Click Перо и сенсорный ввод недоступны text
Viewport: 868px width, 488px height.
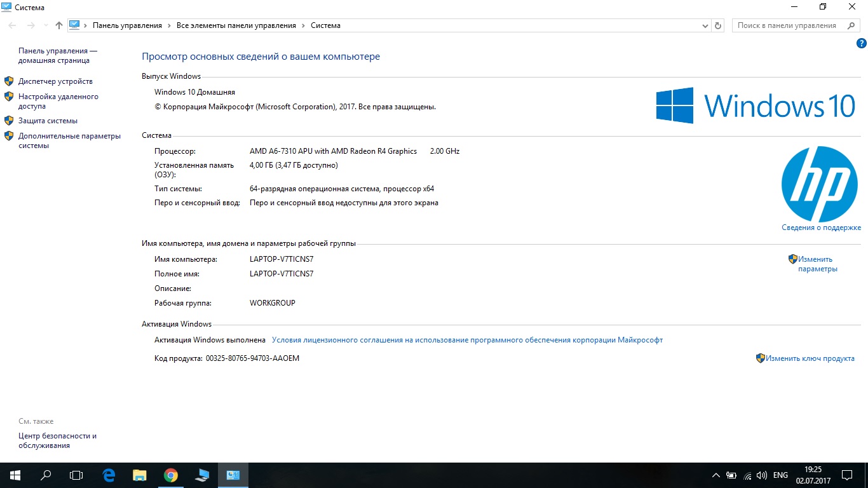click(344, 203)
